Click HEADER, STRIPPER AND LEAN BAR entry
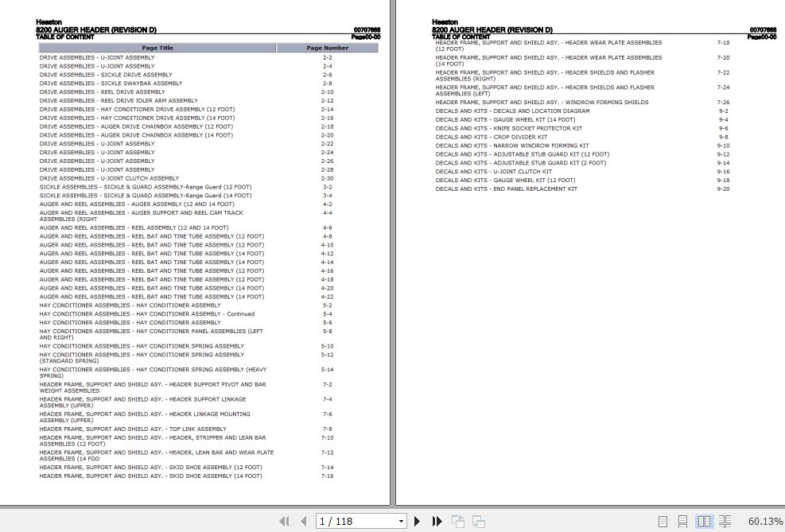This screenshot has width=785, height=532. (x=153, y=441)
